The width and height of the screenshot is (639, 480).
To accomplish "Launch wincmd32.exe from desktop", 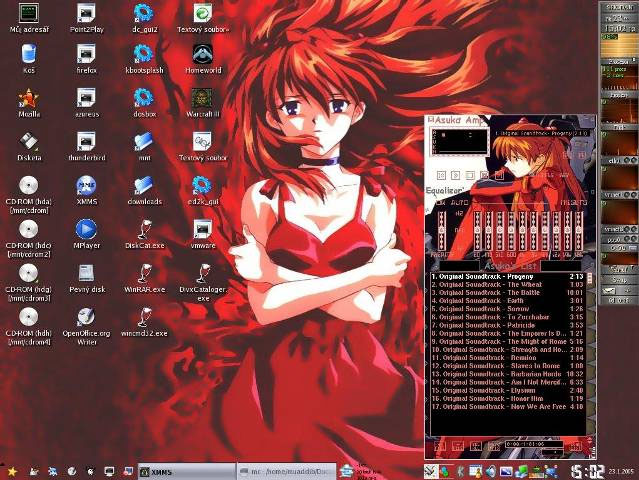I will click(x=144, y=322).
